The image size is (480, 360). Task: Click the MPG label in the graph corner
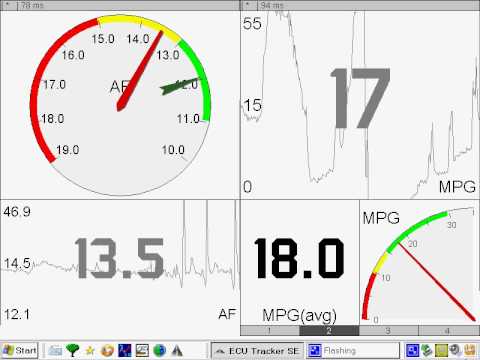click(x=457, y=187)
